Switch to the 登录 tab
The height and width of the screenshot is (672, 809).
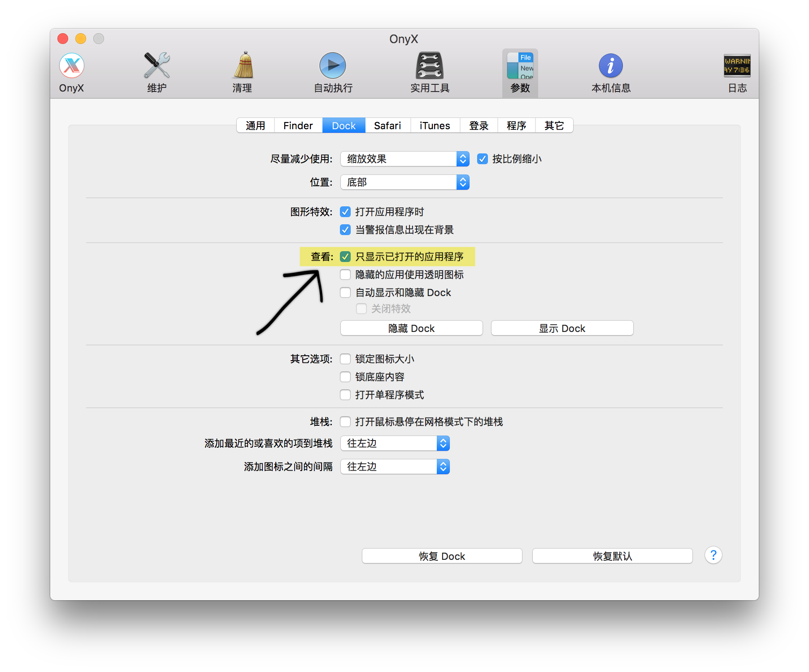[479, 126]
